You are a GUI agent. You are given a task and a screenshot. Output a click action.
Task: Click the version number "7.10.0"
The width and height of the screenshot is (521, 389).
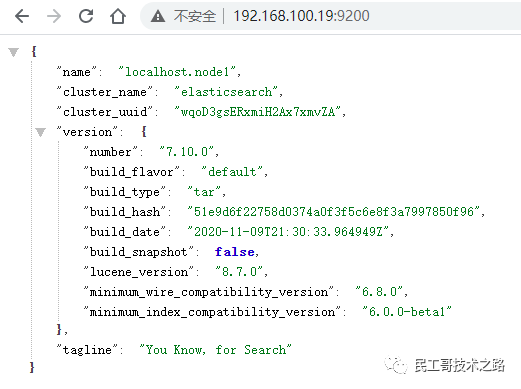point(187,152)
